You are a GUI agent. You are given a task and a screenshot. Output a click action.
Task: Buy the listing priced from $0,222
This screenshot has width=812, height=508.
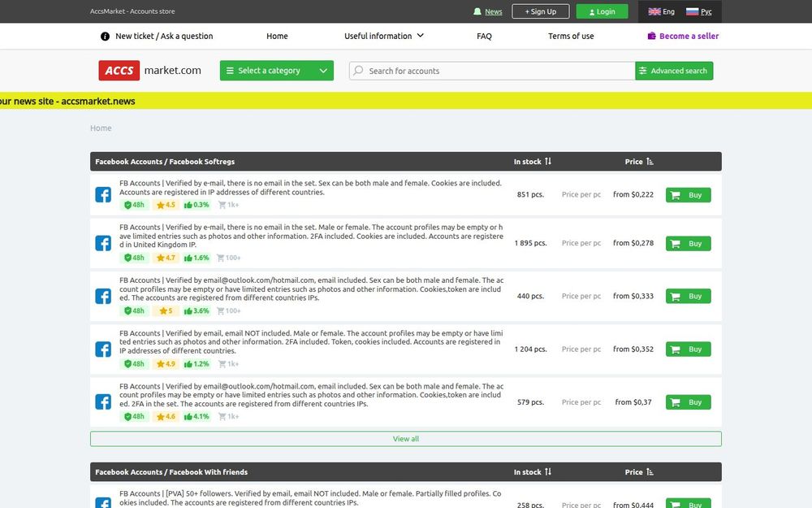pos(688,195)
